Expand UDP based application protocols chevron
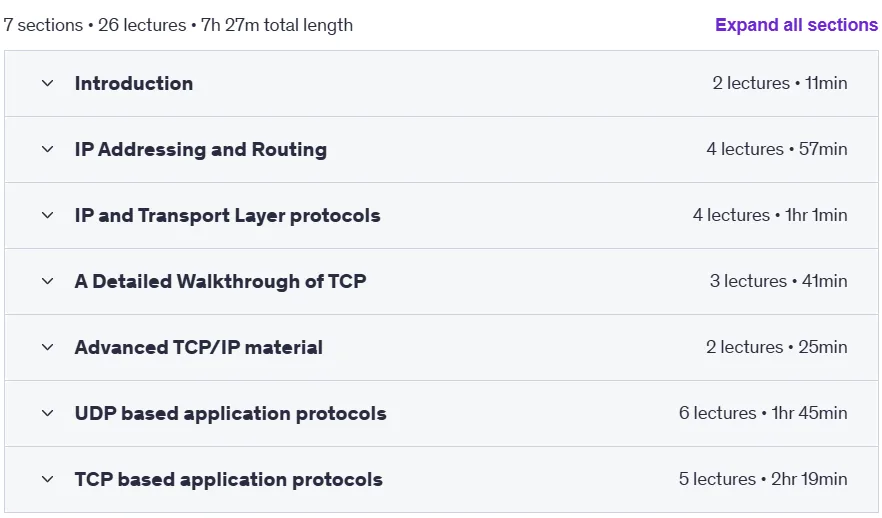 [48, 413]
